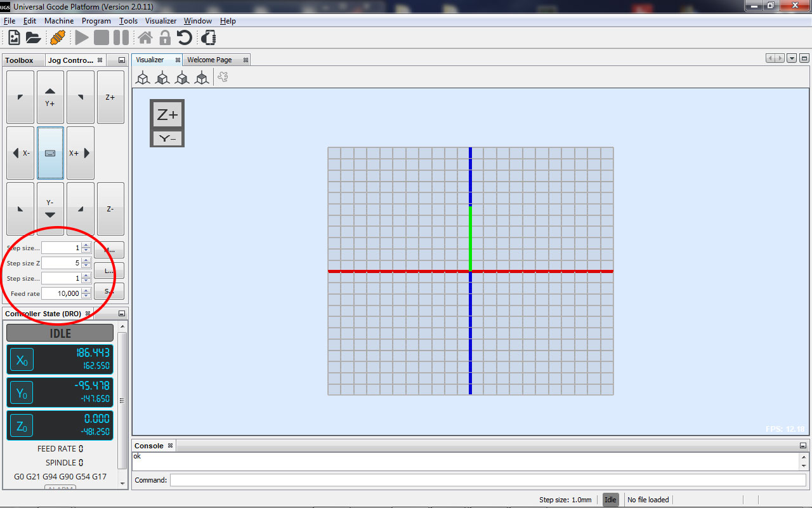Decrease Feed rate using spinner down arrow
Viewport: 812px width, 508px height.
click(x=86, y=296)
